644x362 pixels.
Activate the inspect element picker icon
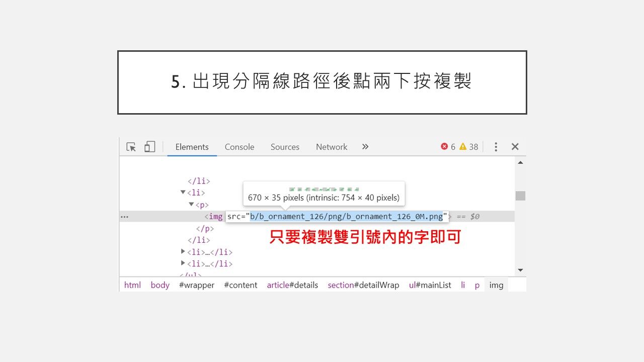[131, 147]
